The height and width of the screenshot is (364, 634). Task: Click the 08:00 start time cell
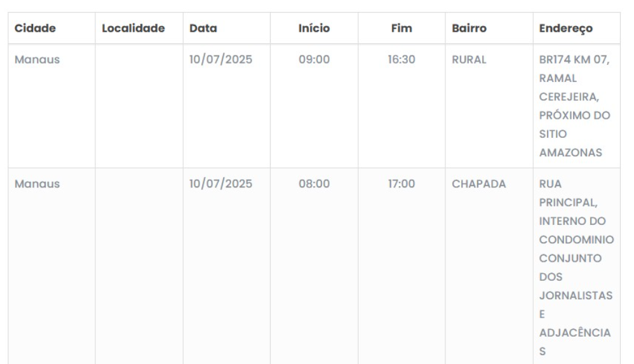pyautogui.click(x=314, y=184)
